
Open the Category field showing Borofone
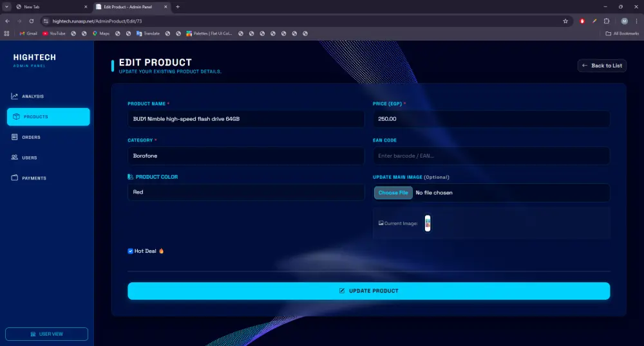245,156
